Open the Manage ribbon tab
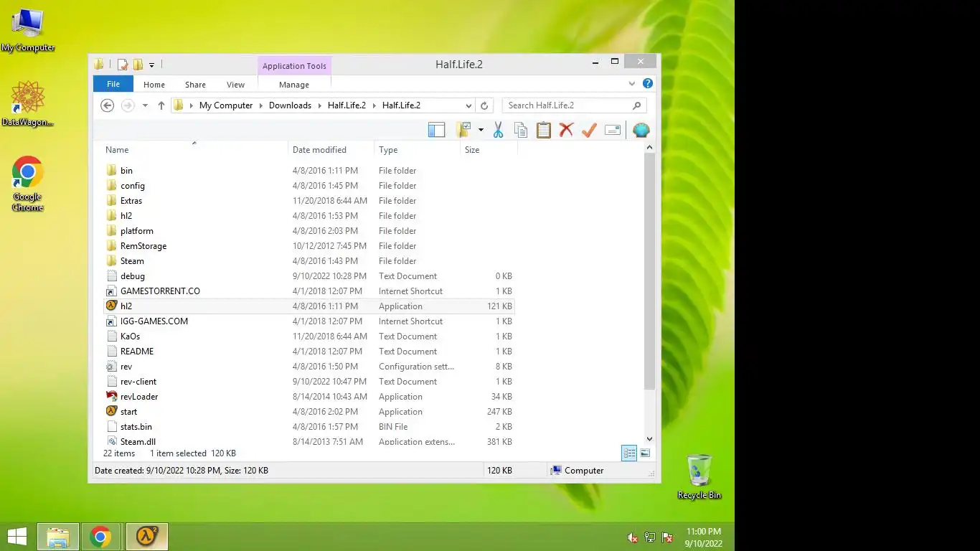Screen dimensions: 980x551 point(294,85)
